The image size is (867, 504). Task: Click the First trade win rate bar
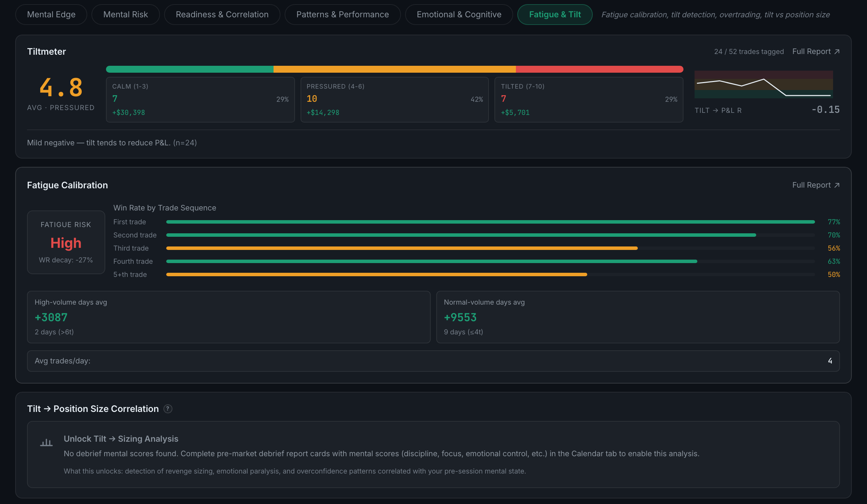(x=491, y=222)
